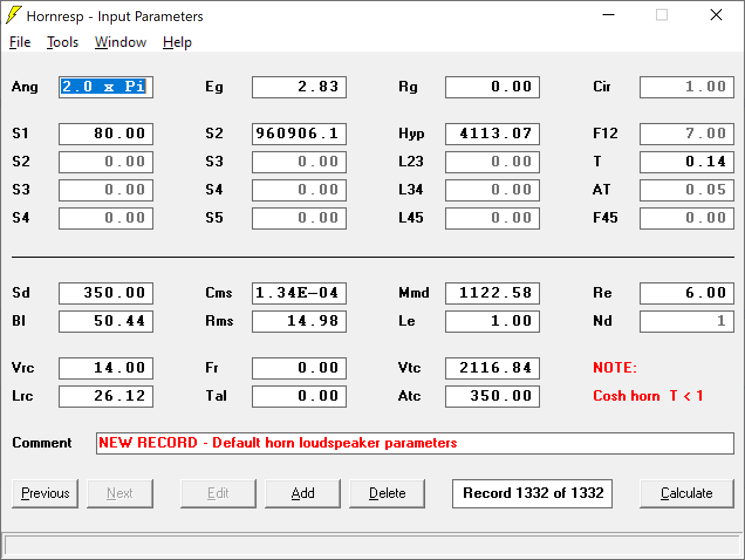Image resolution: width=745 pixels, height=560 pixels.
Task: Click the greyed-out Next button
Action: (x=120, y=494)
